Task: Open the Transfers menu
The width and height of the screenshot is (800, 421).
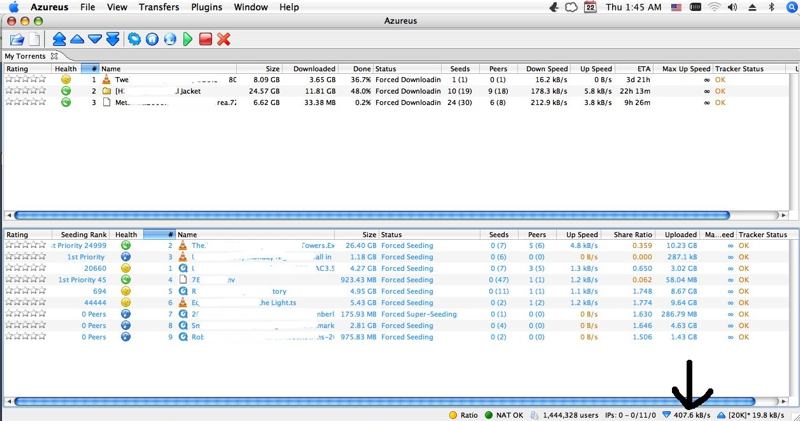Action: pyautogui.click(x=159, y=7)
